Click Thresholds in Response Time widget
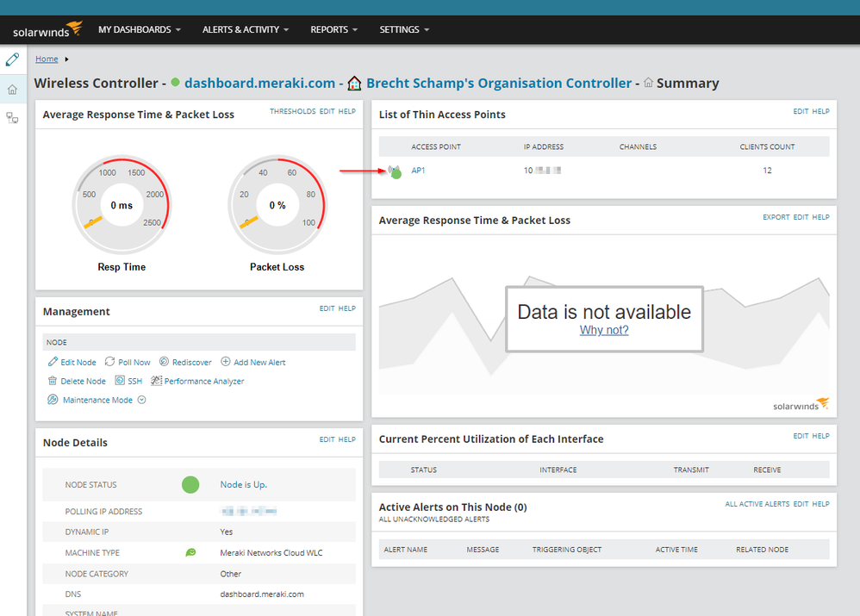Viewport: 860px width, 616px height. click(x=292, y=111)
